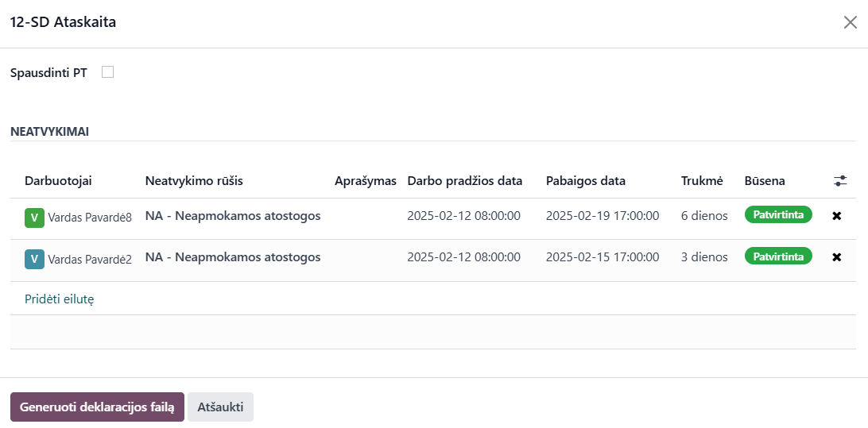868x428 pixels.
Task: Click the blue V avatar of Vardas Pavardė2
Action: click(34, 260)
